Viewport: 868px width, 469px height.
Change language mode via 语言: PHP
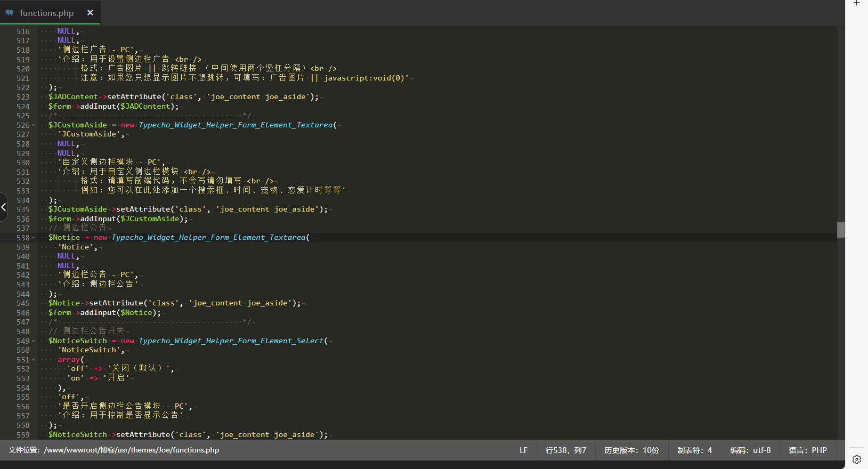pyautogui.click(x=807, y=450)
